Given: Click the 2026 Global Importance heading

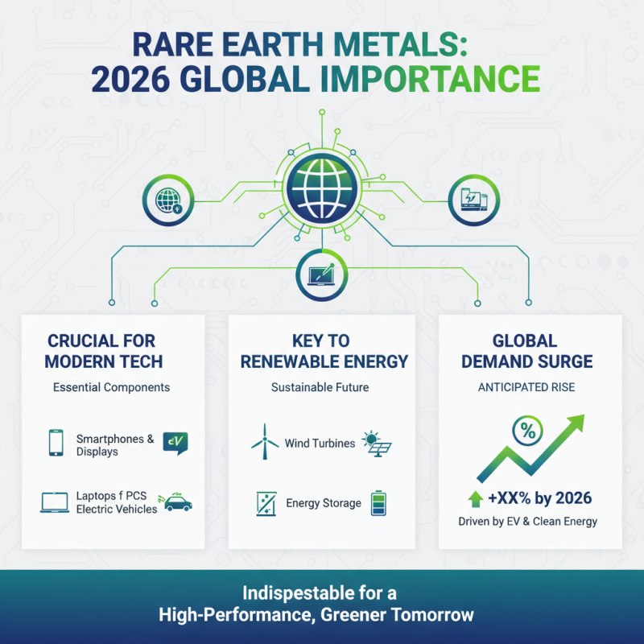Looking at the screenshot, I should click(316, 79).
